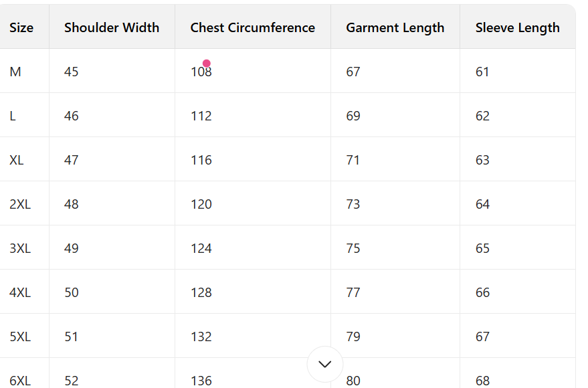Screen dimensions: 588x388
Task: Click the 4XL size cell
Action: tap(20, 292)
